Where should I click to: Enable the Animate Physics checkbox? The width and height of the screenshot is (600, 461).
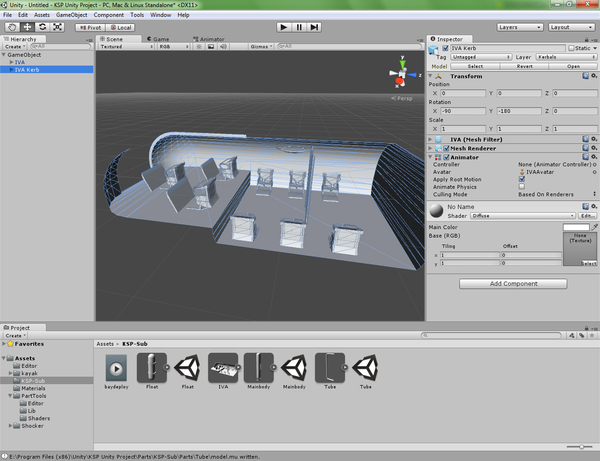pos(521,186)
